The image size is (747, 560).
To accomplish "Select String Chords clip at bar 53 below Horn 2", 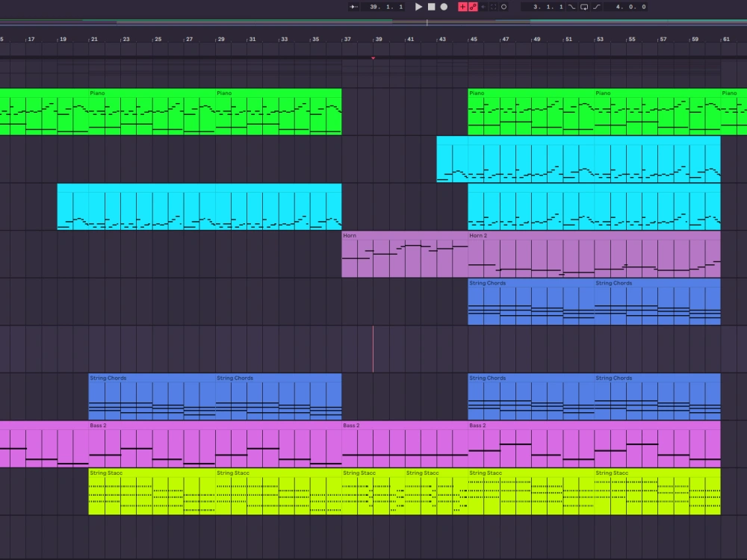I will (x=657, y=302).
